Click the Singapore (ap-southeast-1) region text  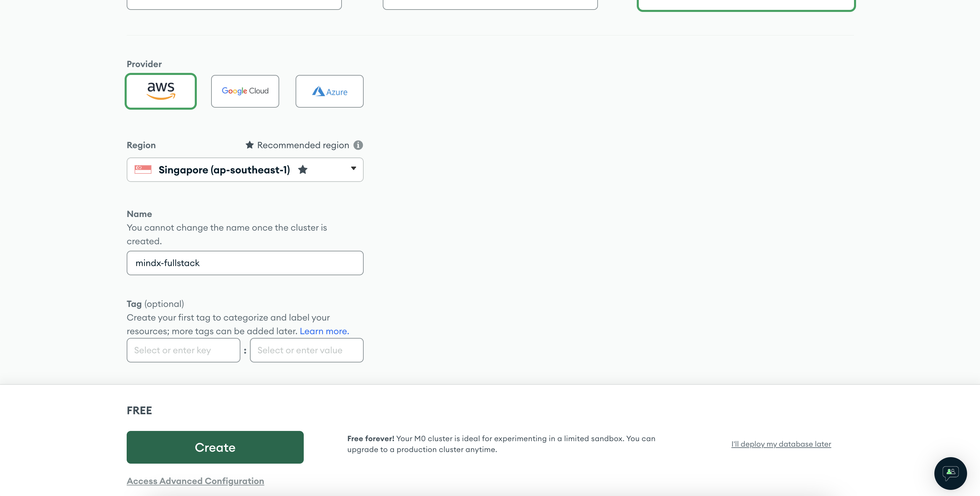pyautogui.click(x=224, y=170)
